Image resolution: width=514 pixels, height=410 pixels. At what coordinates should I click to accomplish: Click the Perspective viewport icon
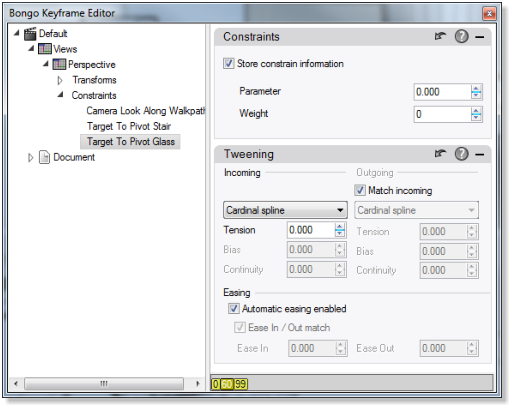click(x=59, y=64)
